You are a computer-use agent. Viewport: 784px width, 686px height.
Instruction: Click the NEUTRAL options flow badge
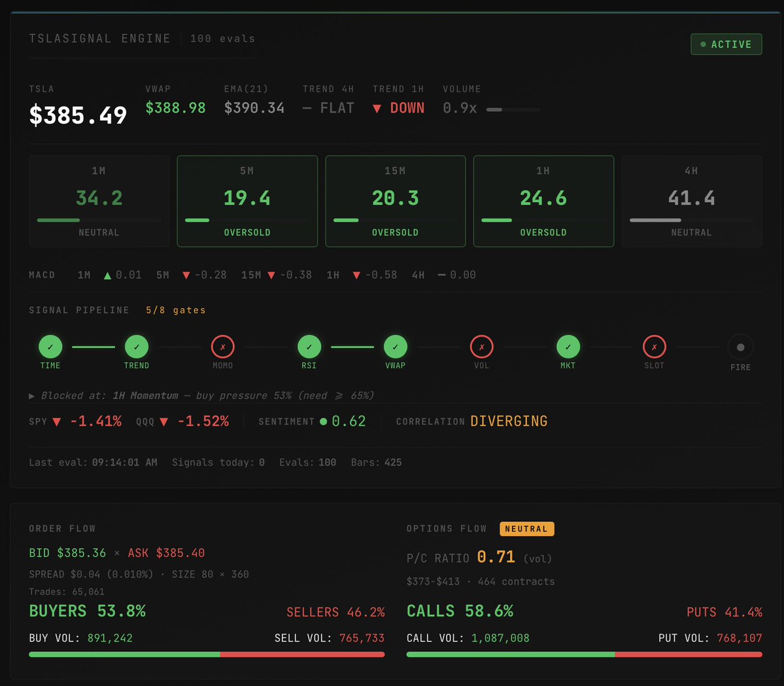point(526,528)
